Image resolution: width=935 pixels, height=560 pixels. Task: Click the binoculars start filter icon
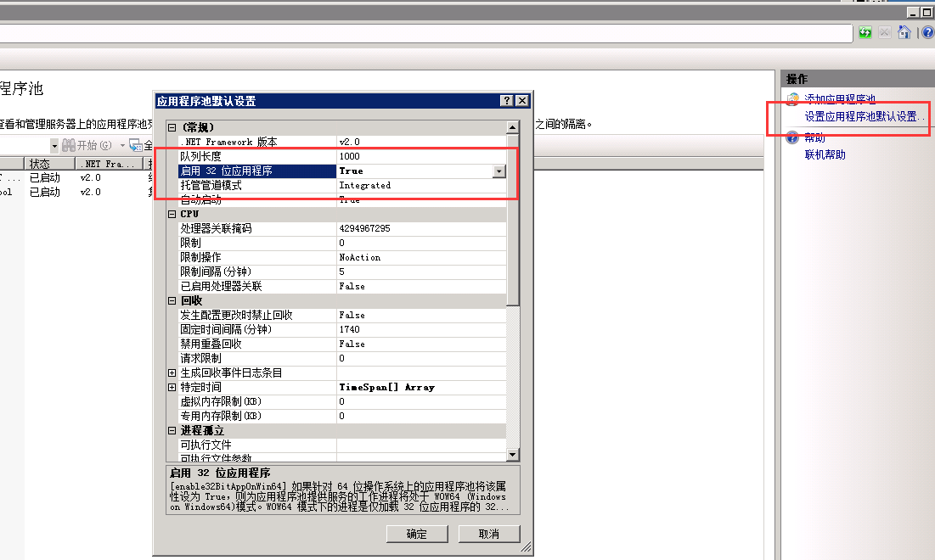[68, 145]
